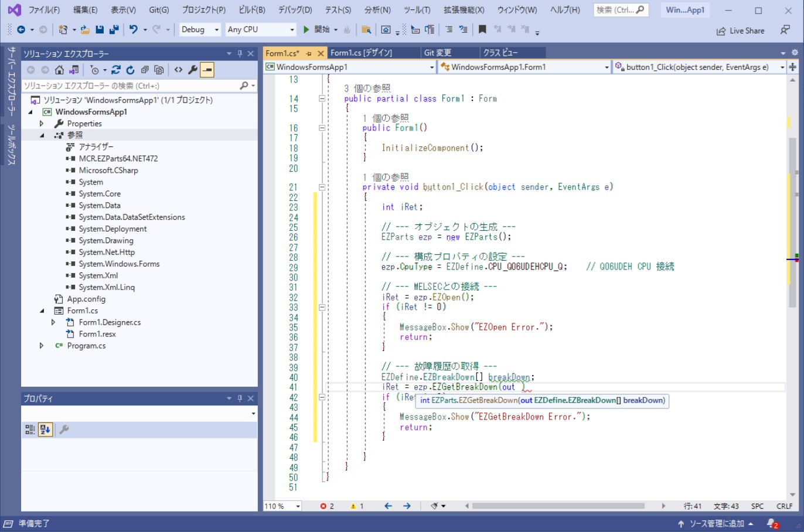Start debugging with the 開始 button

[316, 29]
